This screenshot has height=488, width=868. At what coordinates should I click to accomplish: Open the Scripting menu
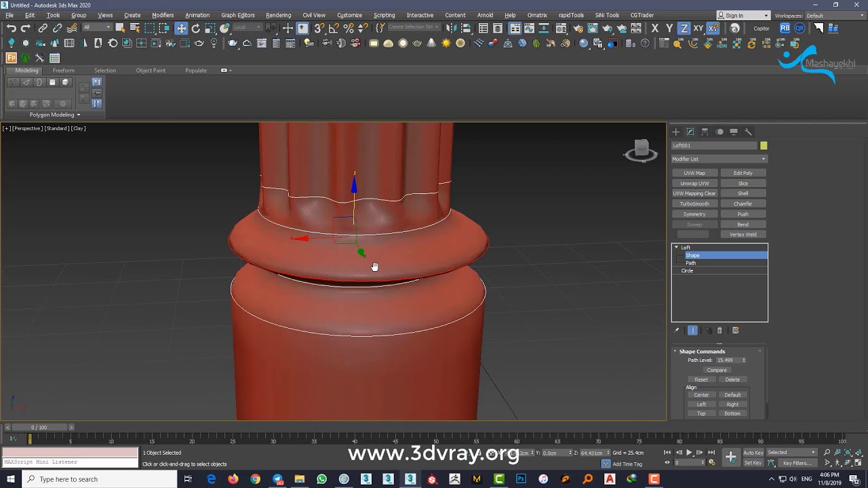point(384,15)
